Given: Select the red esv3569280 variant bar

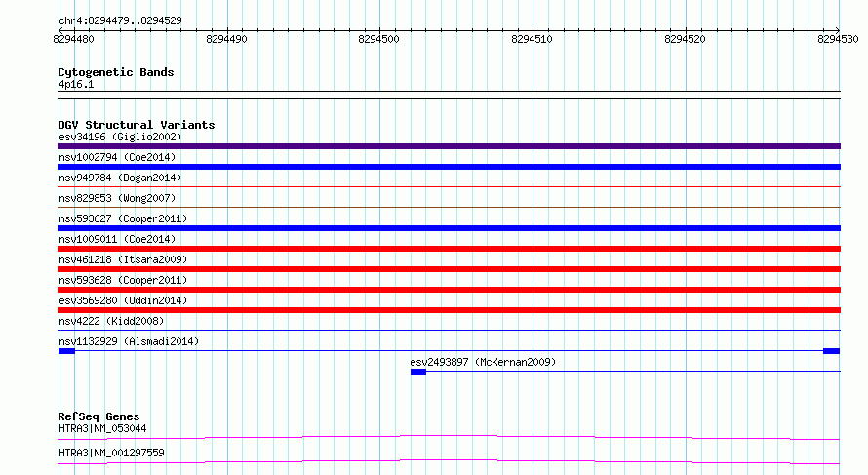Looking at the screenshot, I should coord(449,310).
